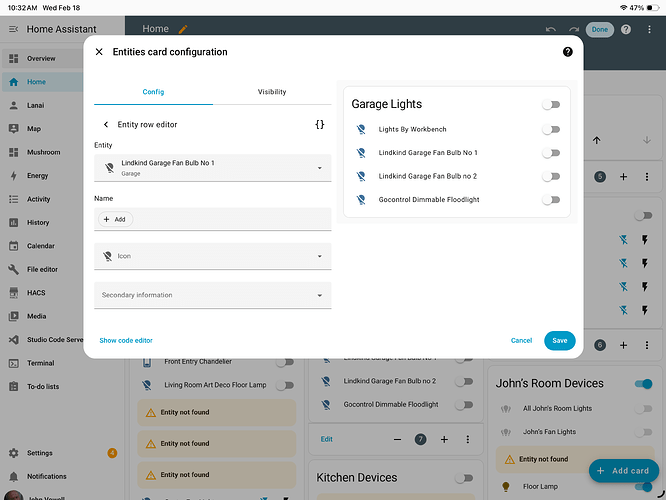Image resolution: width=666 pixels, height=500 pixels.
Task: Click the help question mark icon in dialog
Action: (568, 52)
